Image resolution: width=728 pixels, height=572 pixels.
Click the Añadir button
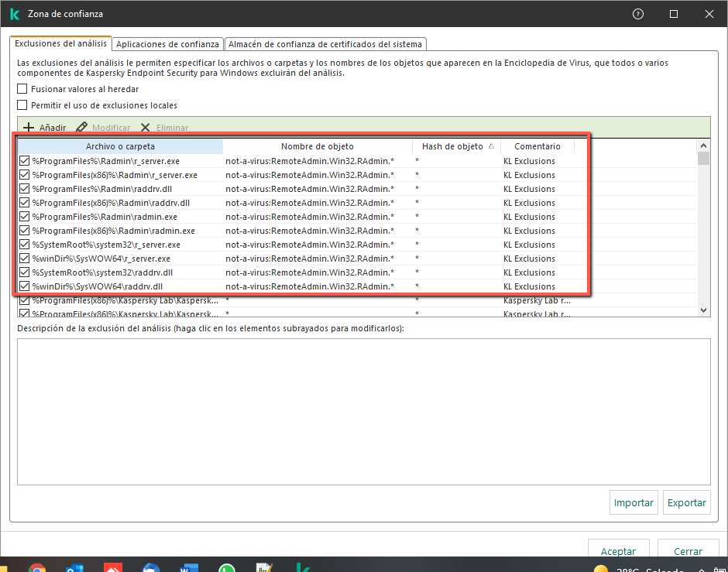tap(45, 128)
